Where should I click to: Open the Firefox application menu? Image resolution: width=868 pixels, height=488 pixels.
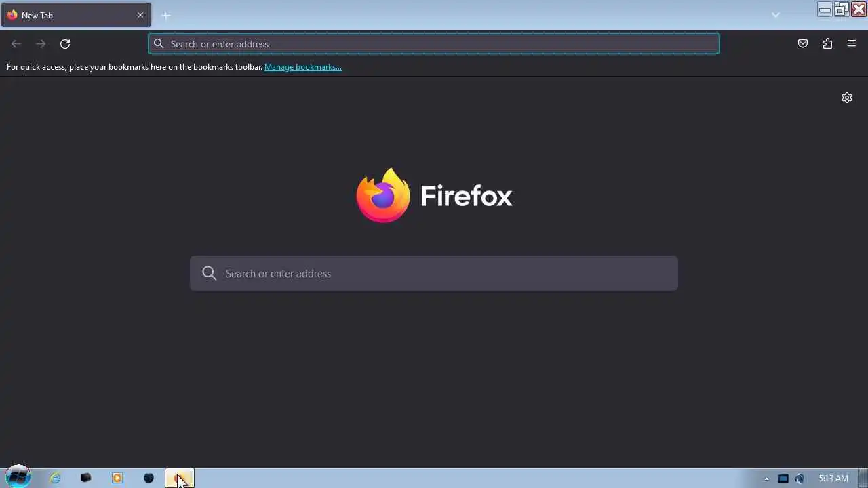(x=852, y=44)
